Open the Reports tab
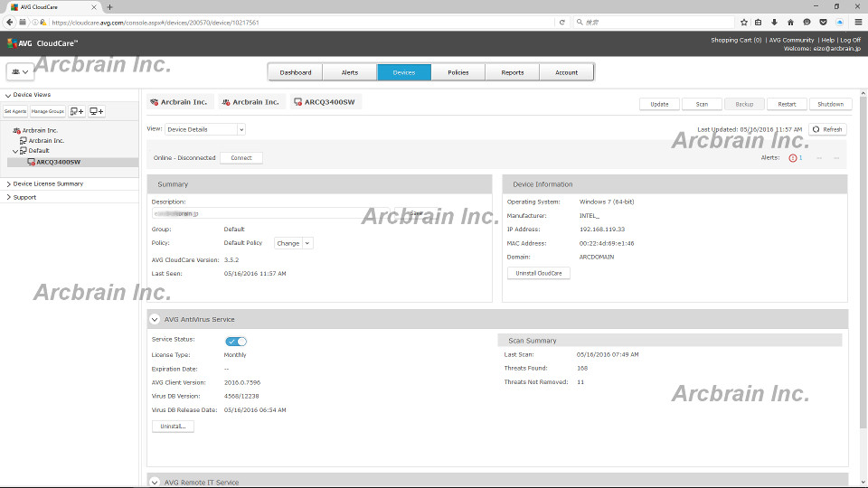The width and height of the screenshot is (868, 488). coord(512,72)
